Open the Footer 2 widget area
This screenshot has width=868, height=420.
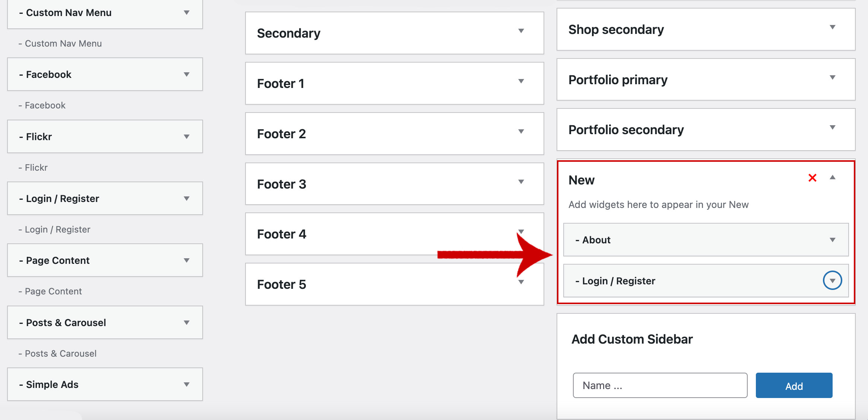tap(521, 132)
